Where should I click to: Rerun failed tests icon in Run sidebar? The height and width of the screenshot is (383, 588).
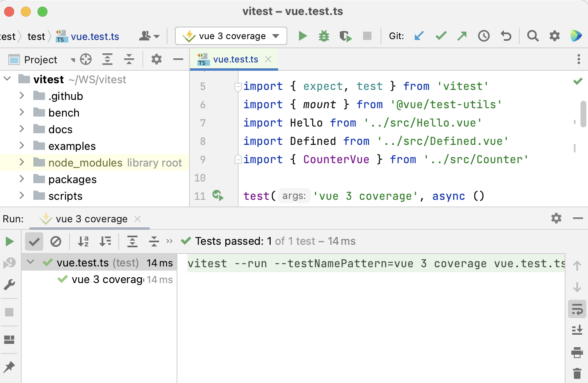coord(9,263)
